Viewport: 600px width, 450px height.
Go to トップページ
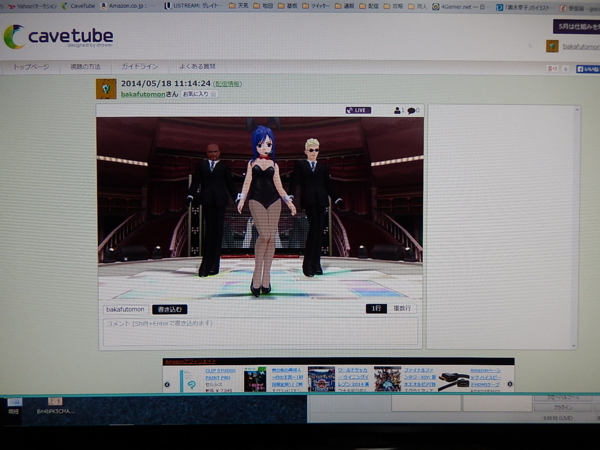click(x=31, y=67)
